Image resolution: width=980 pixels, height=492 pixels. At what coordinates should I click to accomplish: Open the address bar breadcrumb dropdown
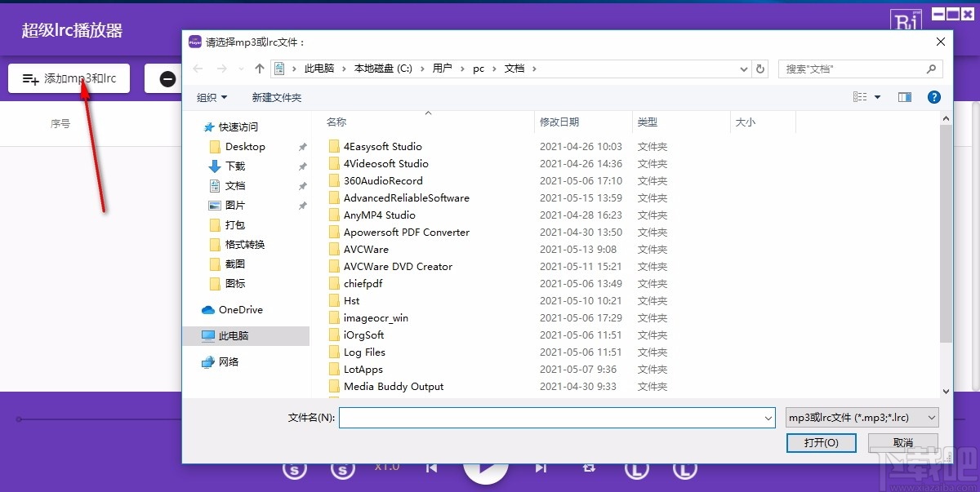pos(743,69)
